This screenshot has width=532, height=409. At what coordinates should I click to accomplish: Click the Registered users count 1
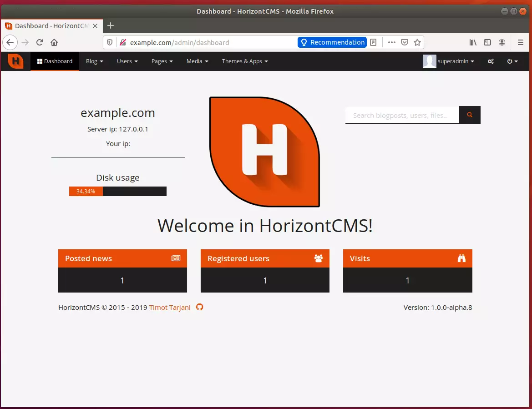265,280
